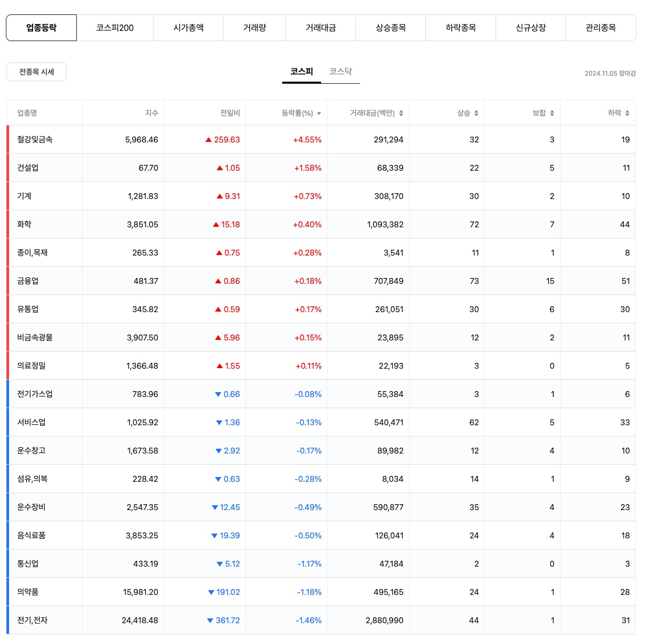
Task: View the 관리종목 tab
Action: [x=601, y=28]
